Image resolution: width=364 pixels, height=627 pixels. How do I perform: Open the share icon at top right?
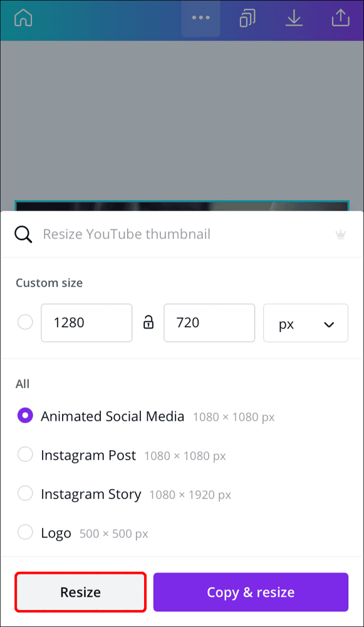[x=340, y=18]
